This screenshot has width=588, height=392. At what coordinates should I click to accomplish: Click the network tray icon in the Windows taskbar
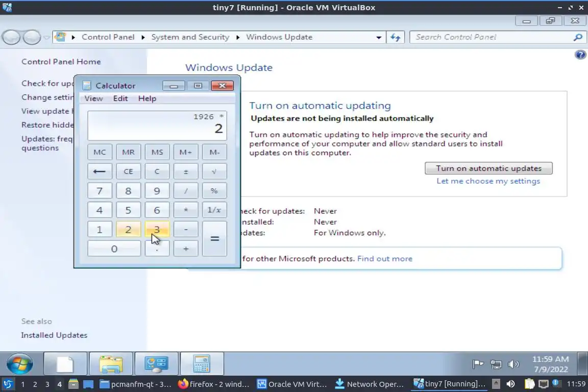click(496, 364)
